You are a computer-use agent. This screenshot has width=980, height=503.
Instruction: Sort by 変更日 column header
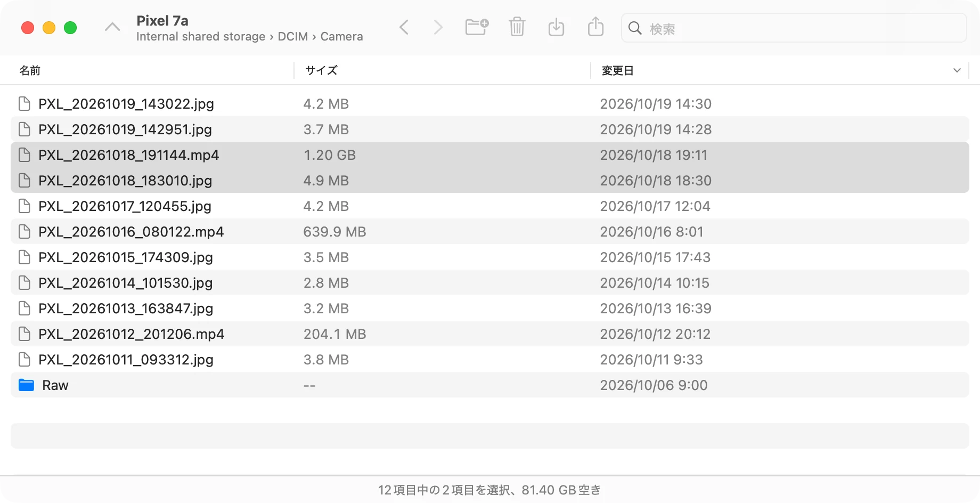tap(617, 70)
